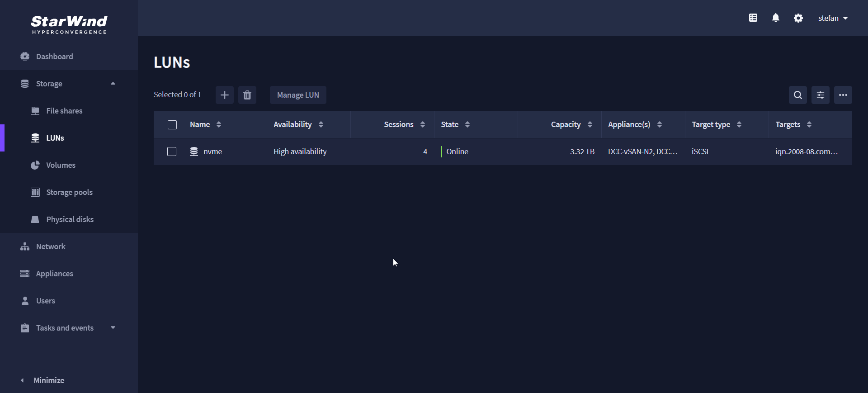Click the LUNs sidebar icon
Viewport: 868px width, 393px height.
click(x=35, y=138)
